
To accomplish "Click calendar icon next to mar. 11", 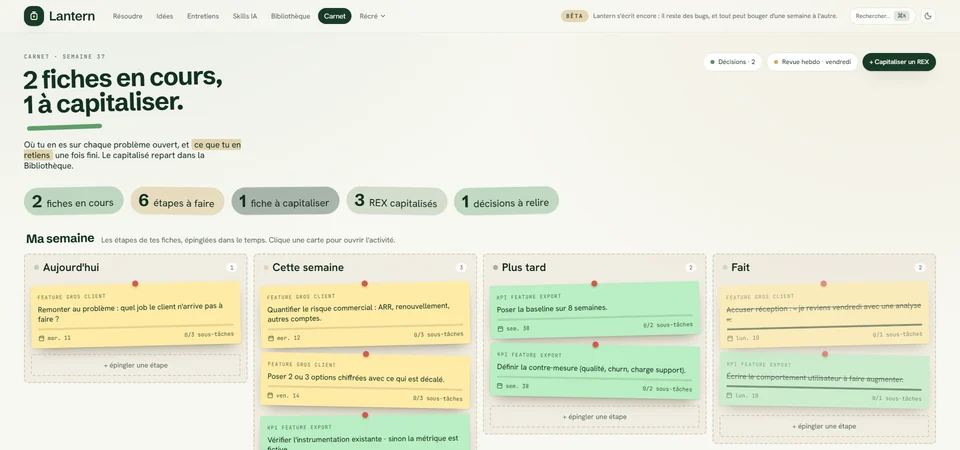I will (x=41, y=338).
